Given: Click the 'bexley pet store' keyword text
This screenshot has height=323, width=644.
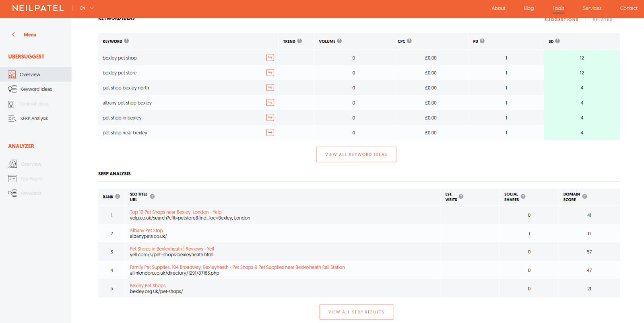Looking at the screenshot, I should point(120,73).
